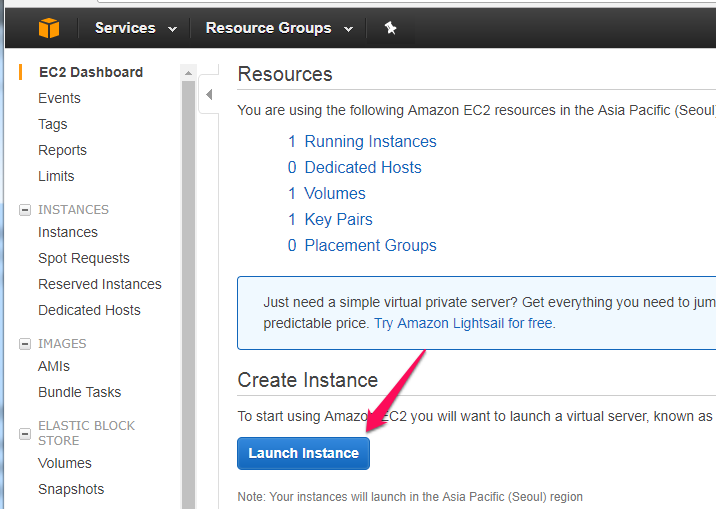Image resolution: width=716 pixels, height=509 pixels.
Task: Open Tags in the sidebar
Action: 53,124
